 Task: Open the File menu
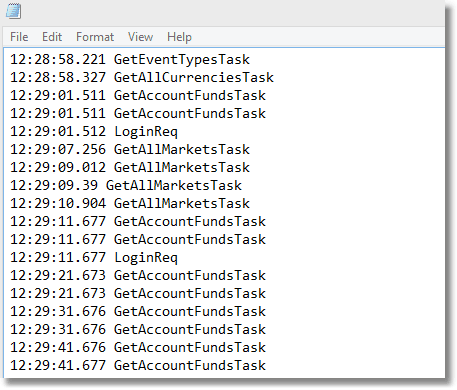[19, 37]
